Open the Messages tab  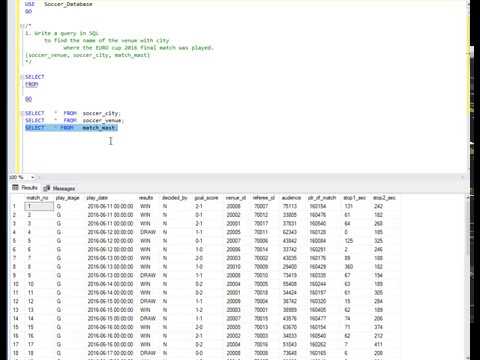point(59,188)
